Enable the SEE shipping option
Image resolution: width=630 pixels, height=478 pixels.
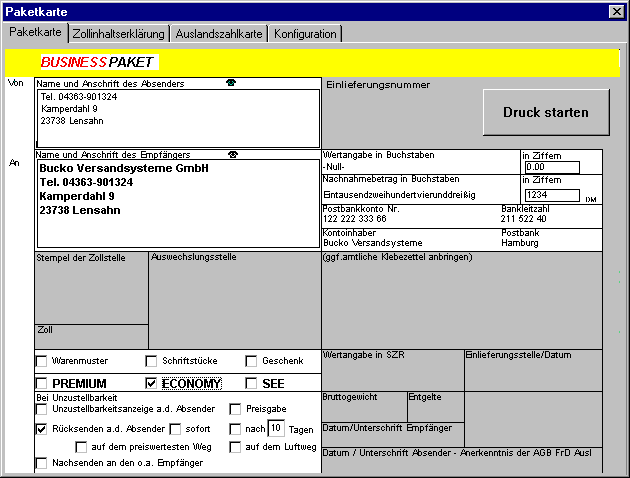[x=251, y=384]
